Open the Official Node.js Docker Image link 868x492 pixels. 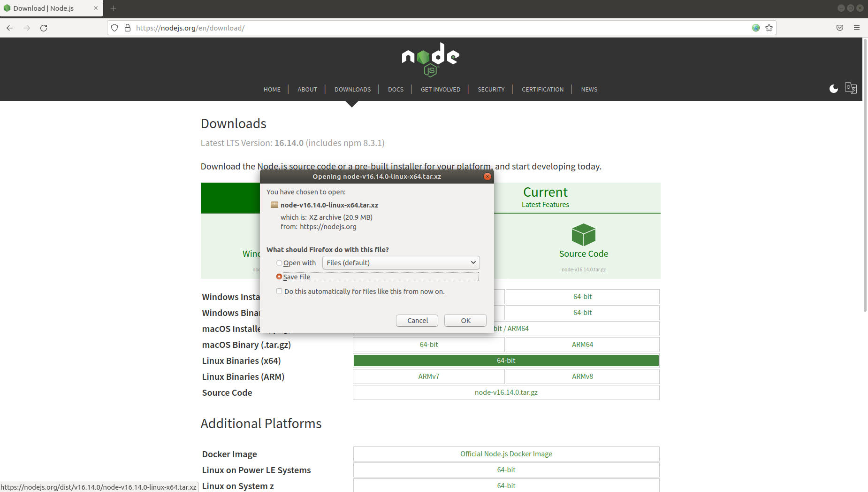point(506,454)
